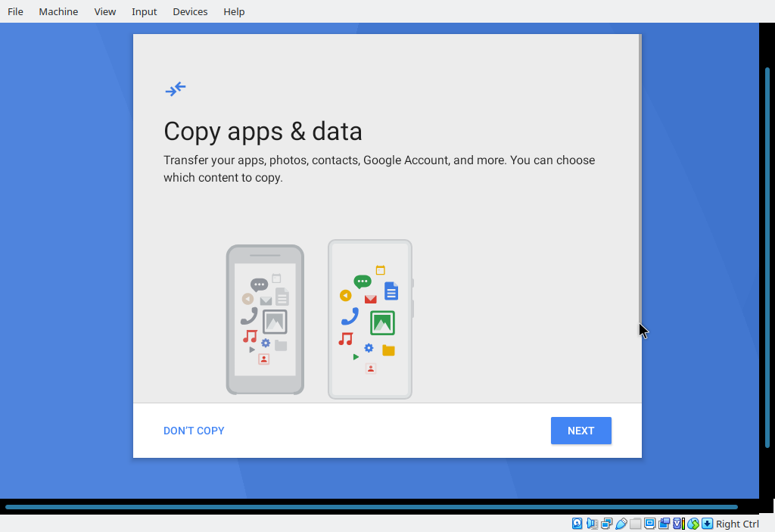This screenshot has width=775, height=532.
Task: Click the vertical scrollbar of the VM window
Action: click(x=767, y=257)
